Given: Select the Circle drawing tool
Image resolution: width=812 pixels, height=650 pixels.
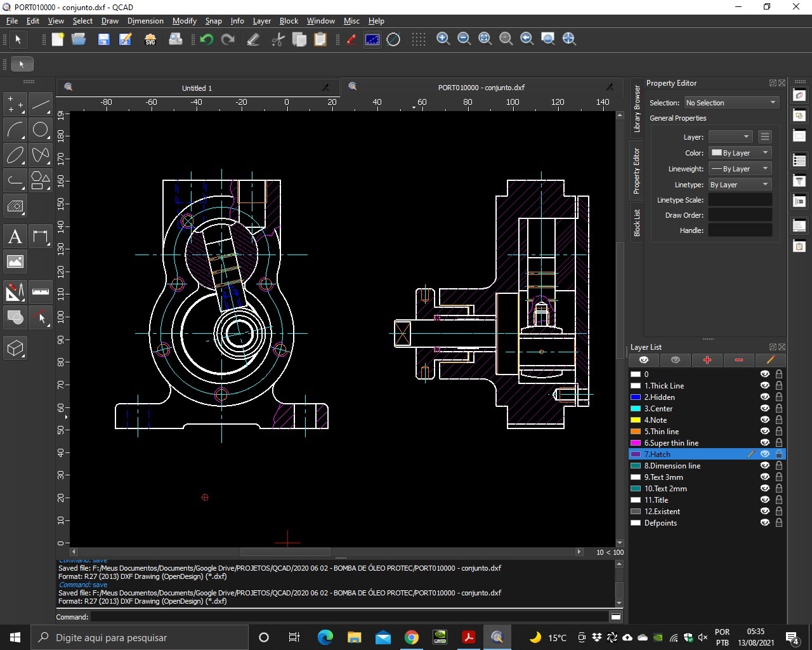Looking at the screenshot, I should pyautogui.click(x=41, y=130).
